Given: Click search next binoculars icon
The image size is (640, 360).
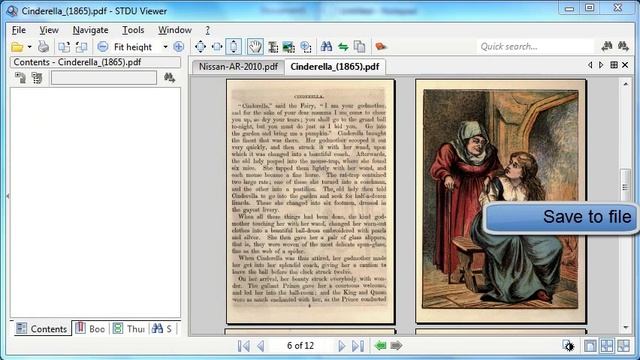Looking at the screenshot, I should pyautogui.click(x=623, y=46).
